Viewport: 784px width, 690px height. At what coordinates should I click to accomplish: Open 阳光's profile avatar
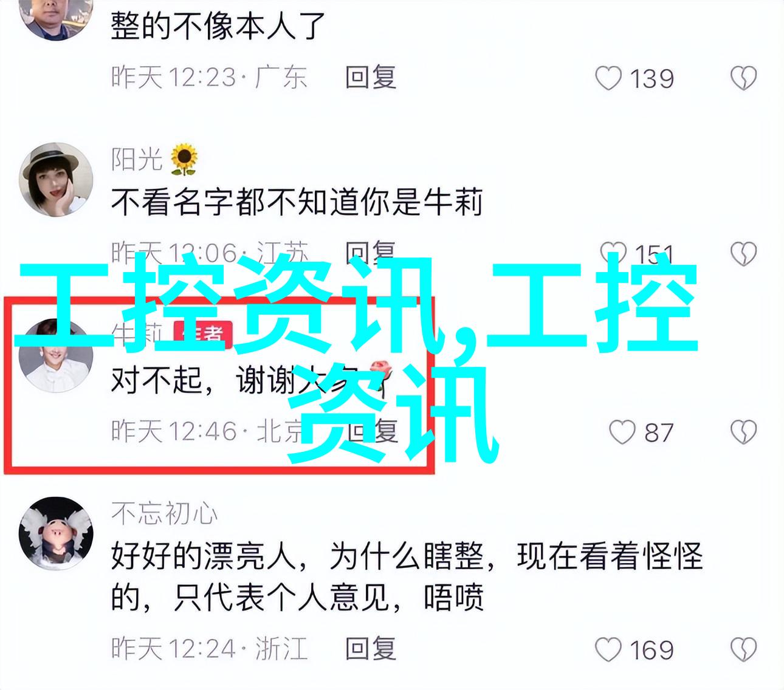click(x=56, y=180)
